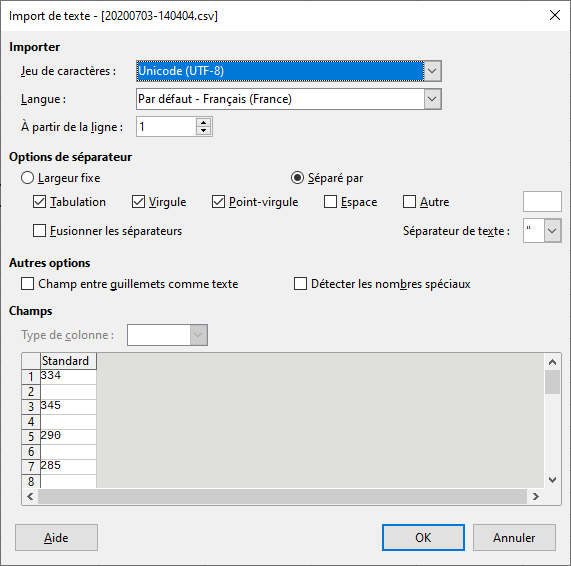This screenshot has width=571, height=566.
Task: Increase the starting line number with up arrow
Action: click(203, 123)
